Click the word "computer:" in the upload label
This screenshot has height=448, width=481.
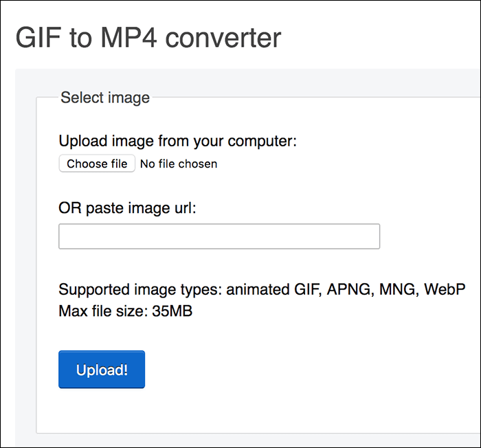[x=262, y=142]
